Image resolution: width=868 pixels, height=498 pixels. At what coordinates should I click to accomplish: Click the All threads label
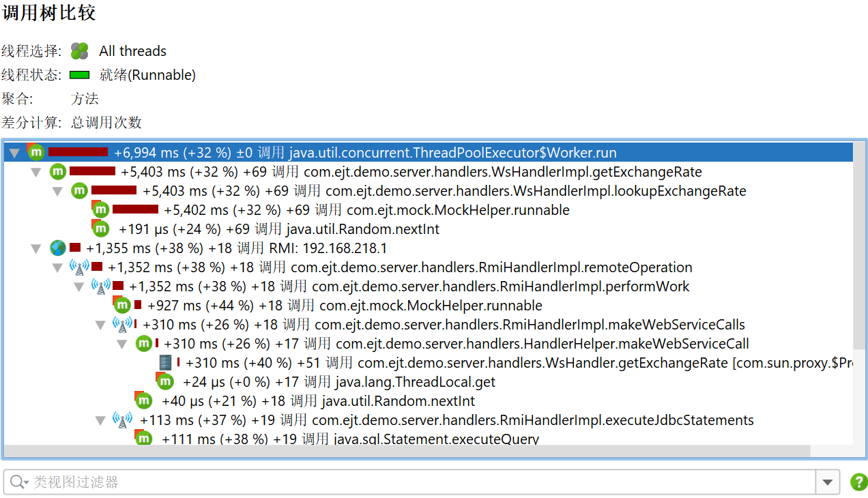click(132, 51)
